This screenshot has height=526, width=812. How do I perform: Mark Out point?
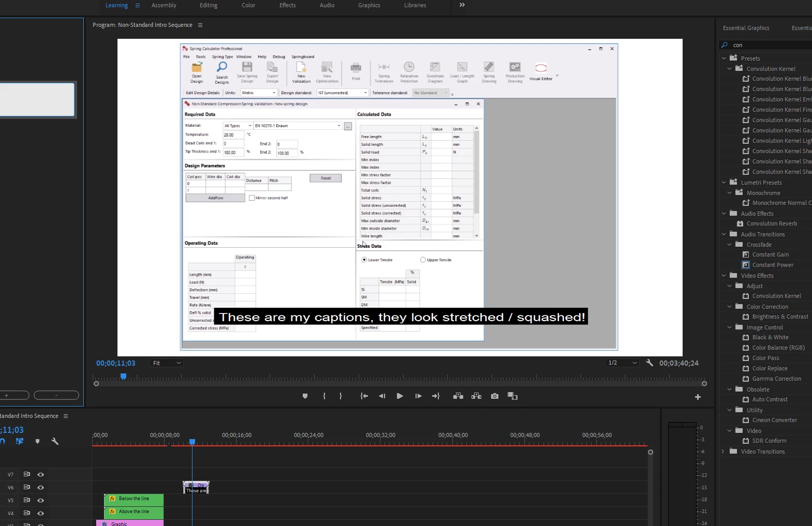tap(341, 396)
